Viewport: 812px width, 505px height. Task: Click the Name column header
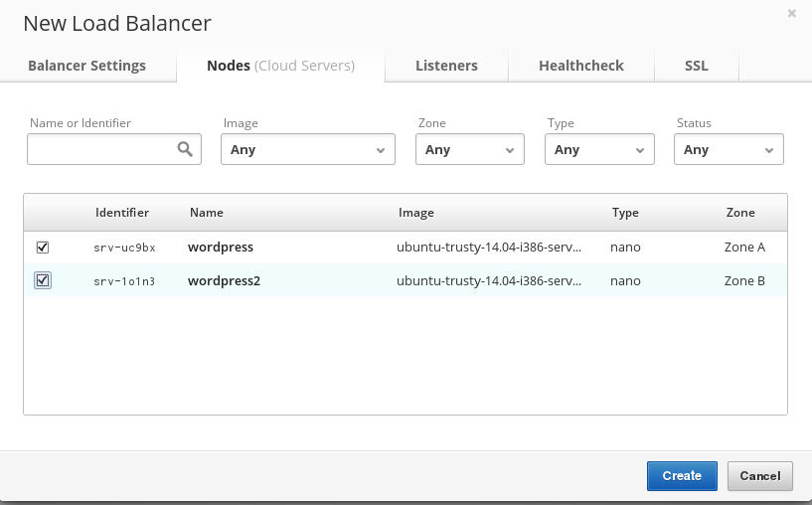(x=207, y=213)
